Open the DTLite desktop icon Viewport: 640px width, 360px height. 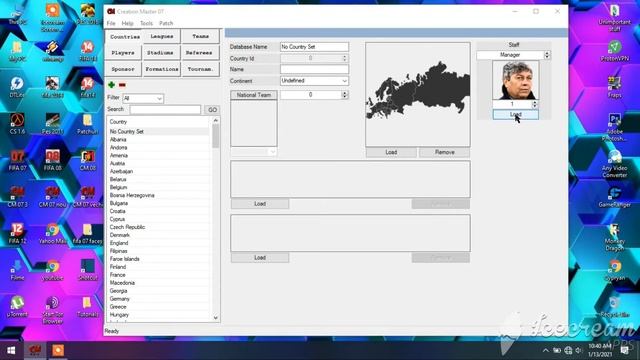click(x=17, y=87)
